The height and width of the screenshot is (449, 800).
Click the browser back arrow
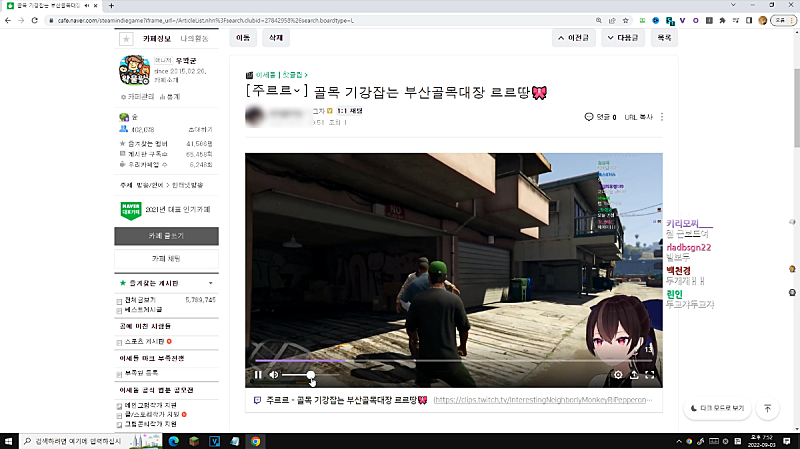point(8,20)
